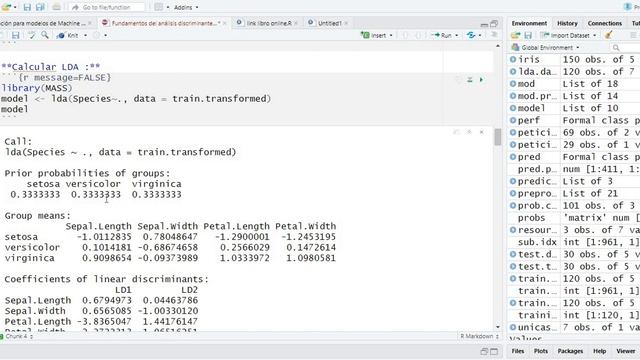Clear workspace with broom icon

(609, 36)
